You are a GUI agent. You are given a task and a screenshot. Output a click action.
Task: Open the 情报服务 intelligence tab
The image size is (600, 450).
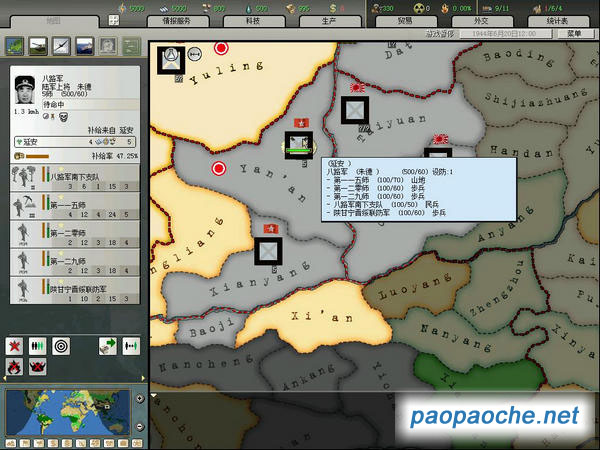pyautogui.click(x=177, y=21)
